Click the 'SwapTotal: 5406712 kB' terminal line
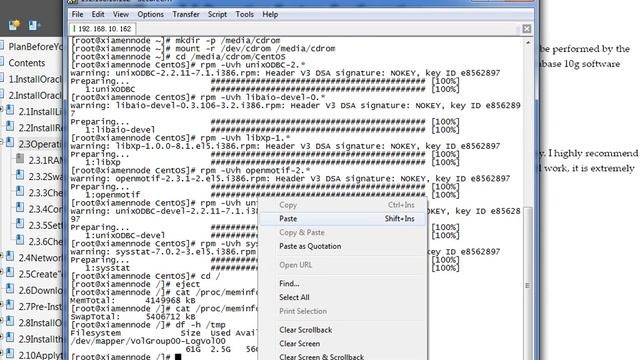640x360 pixels. (133, 317)
